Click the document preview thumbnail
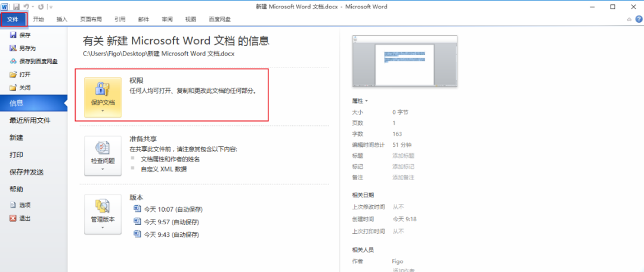The height and width of the screenshot is (272, 644). click(x=405, y=60)
